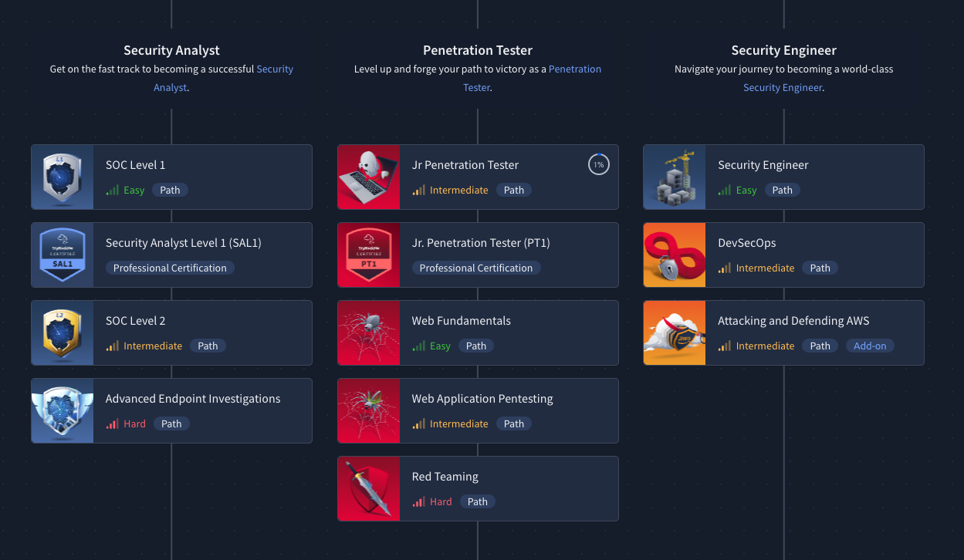
Task: Select the Security Analyst column heading
Action: coord(171,50)
